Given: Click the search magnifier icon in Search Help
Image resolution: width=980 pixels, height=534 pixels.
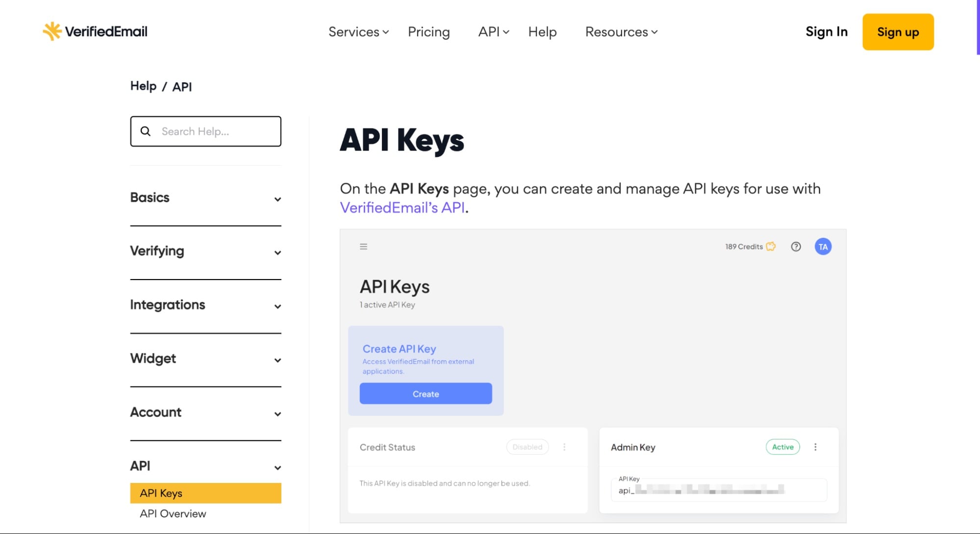Looking at the screenshot, I should coord(146,131).
